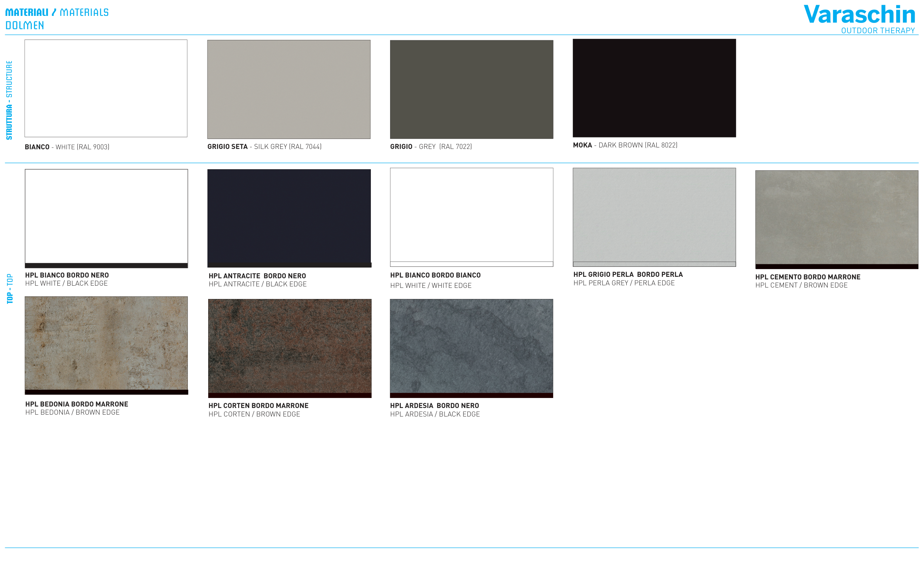Click the Materiali / Materials heading

pos(57,13)
